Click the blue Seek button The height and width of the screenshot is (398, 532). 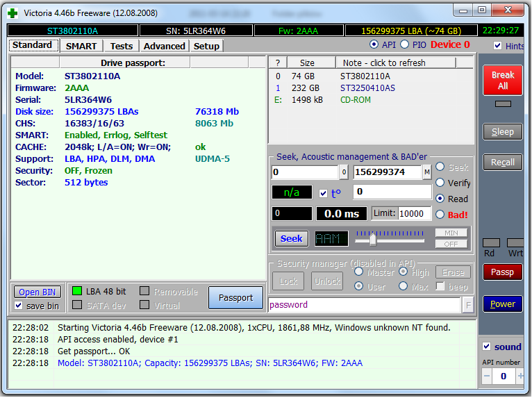292,238
